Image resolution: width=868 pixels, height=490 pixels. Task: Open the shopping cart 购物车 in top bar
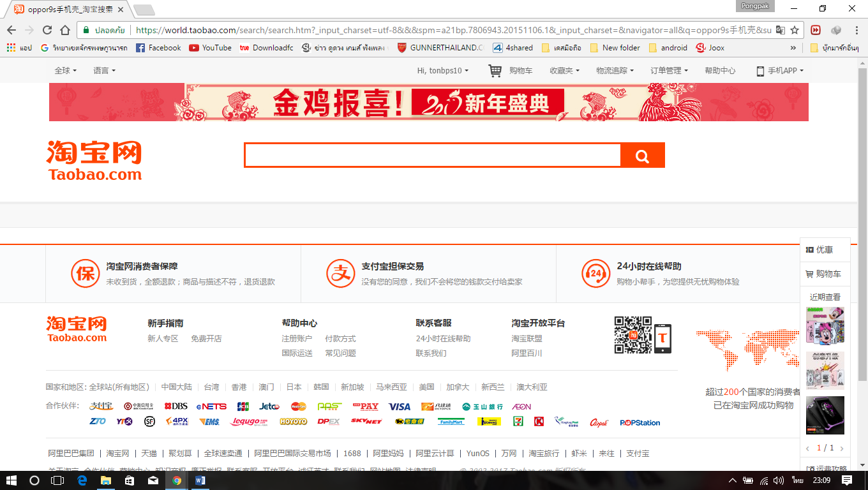(511, 71)
